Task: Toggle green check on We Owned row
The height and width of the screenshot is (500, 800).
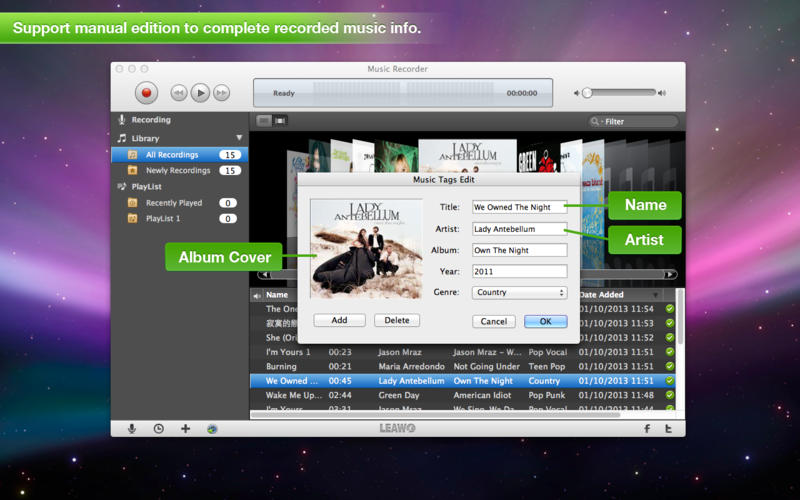Action: [x=669, y=381]
